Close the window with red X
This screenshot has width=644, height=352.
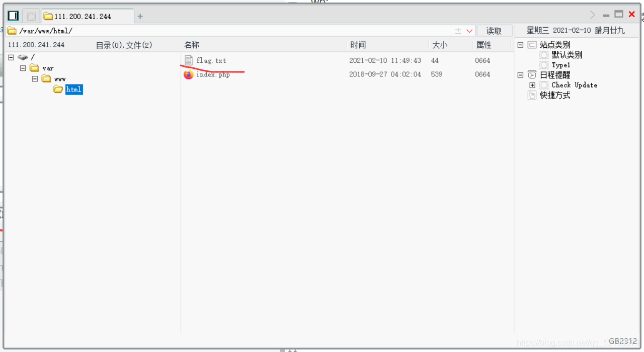[632, 15]
